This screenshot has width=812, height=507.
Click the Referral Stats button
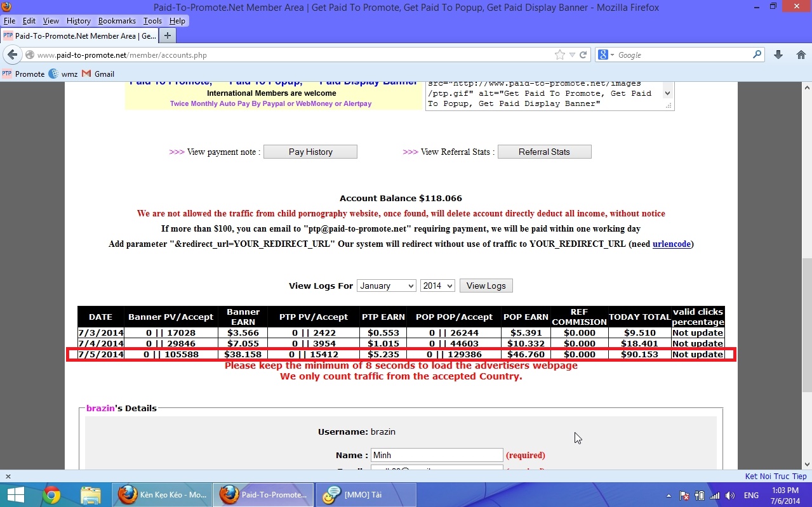click(544, 152)
